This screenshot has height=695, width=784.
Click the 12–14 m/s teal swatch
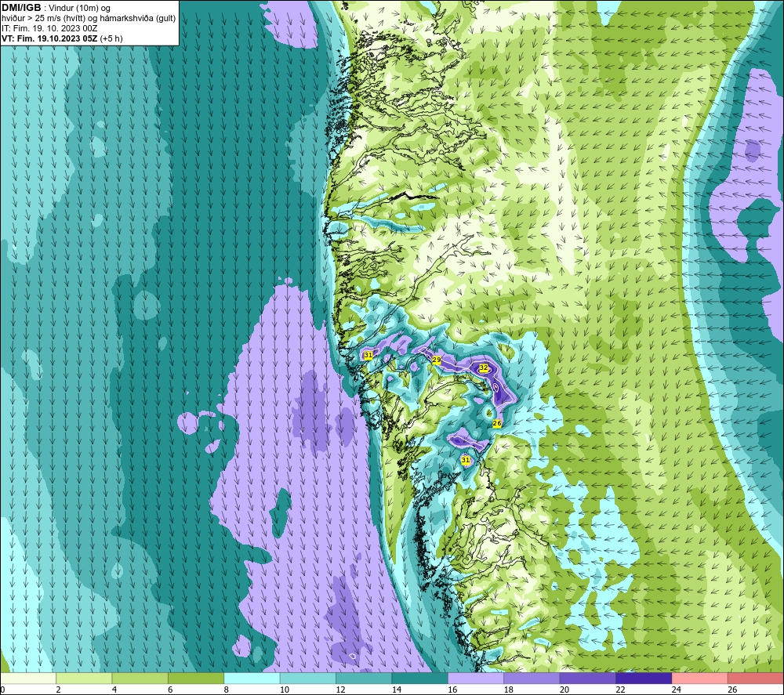pyautogui.click(x=364, y=679)
